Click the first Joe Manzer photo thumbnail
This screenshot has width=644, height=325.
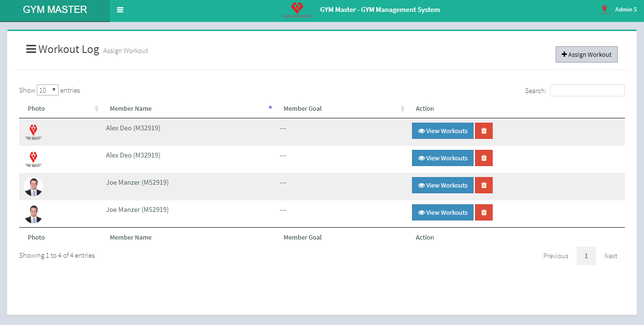click(33, 187)
